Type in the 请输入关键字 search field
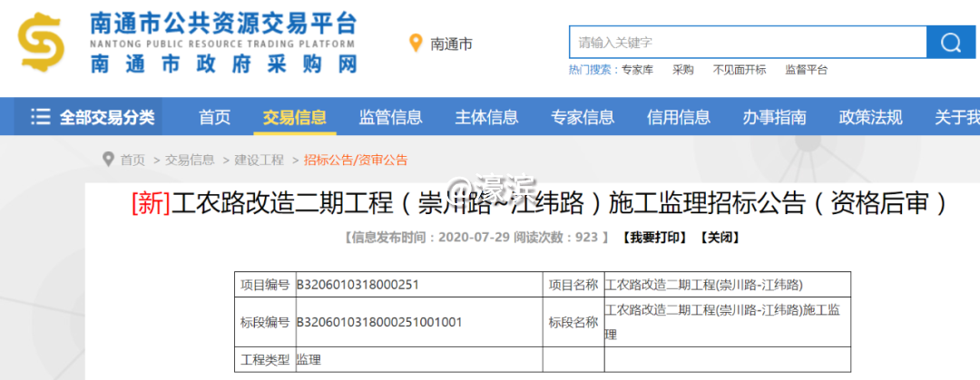Screen dimensions: 980x380 pyautogui.click(x=746, y=43)
